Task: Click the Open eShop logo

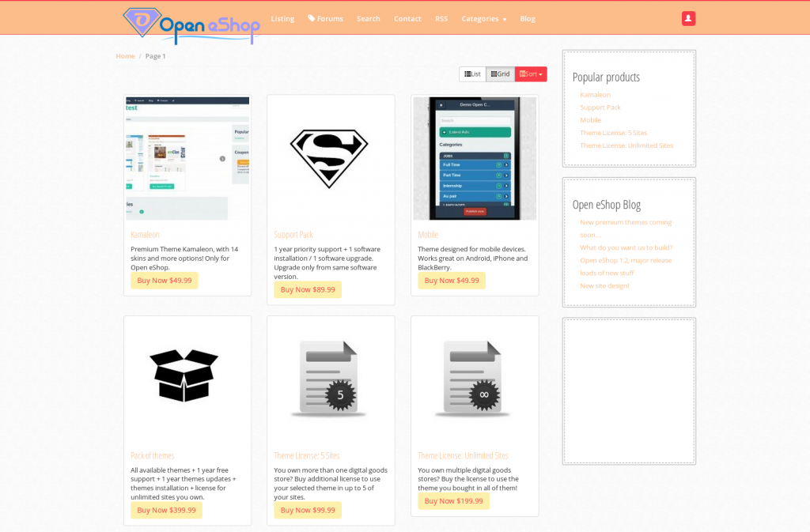Action: [191, 25]
